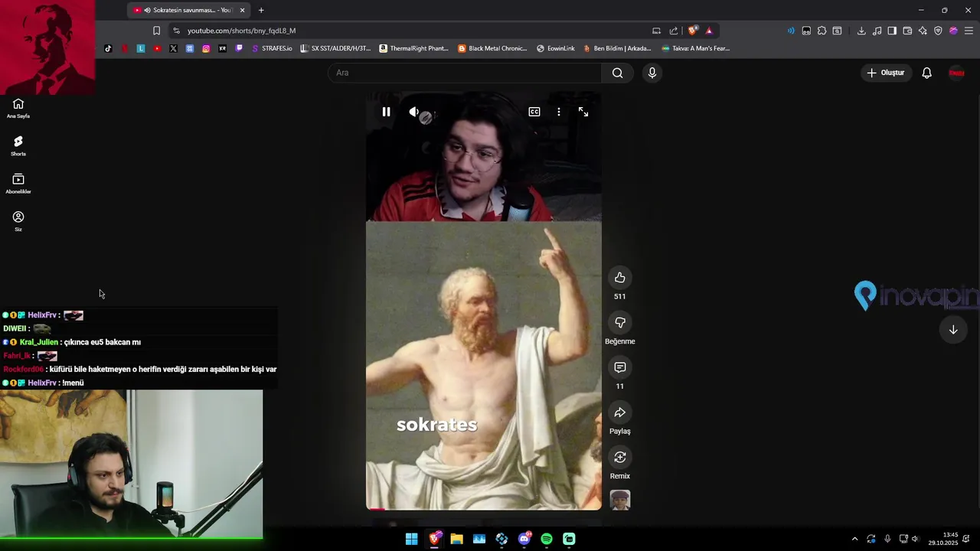This screenshot has width=980, height=551.
Task: Go to next Short with down arrow
Action: tap(953, 330)
